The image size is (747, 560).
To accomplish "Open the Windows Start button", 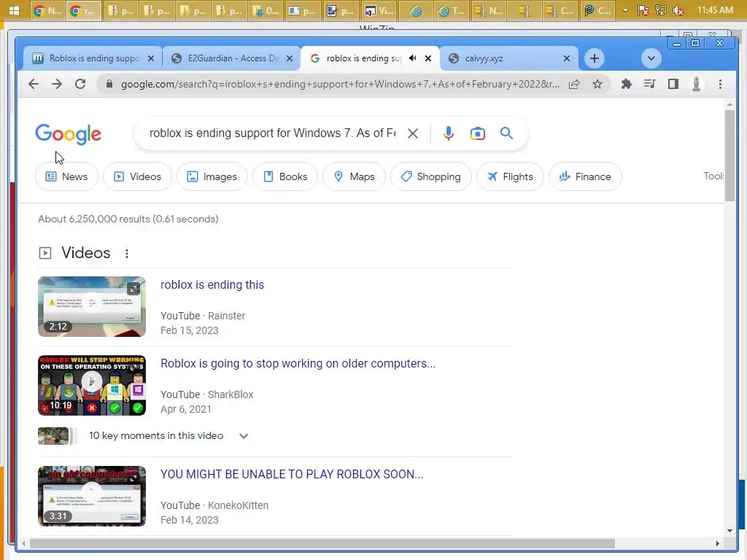I will pyautogui.click(x=15, y=10).
